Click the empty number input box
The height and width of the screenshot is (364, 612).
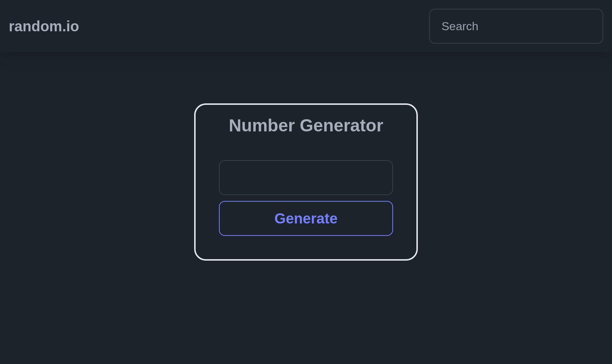point(306,178)
